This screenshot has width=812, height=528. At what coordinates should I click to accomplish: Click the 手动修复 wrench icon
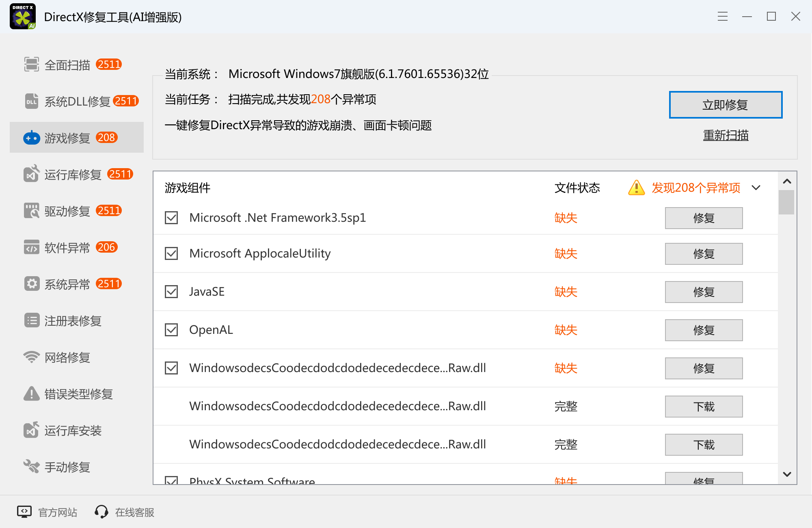[x=30, y=467]
